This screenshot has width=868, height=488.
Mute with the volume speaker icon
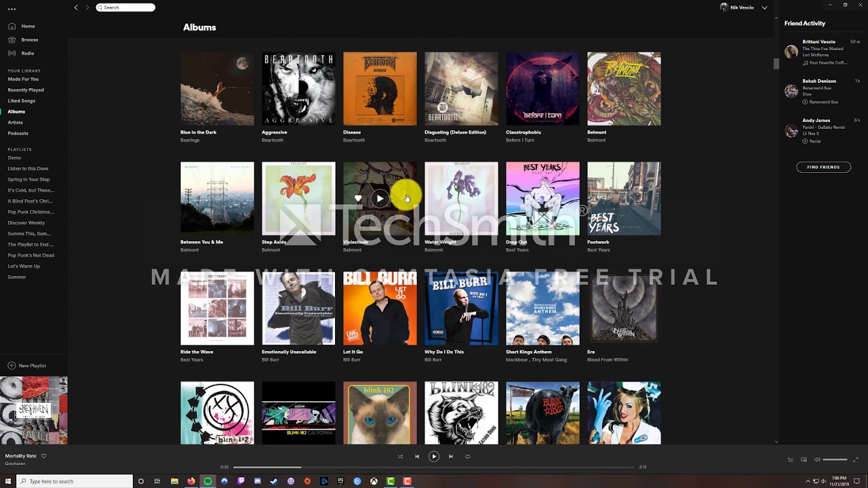(817, 460)
